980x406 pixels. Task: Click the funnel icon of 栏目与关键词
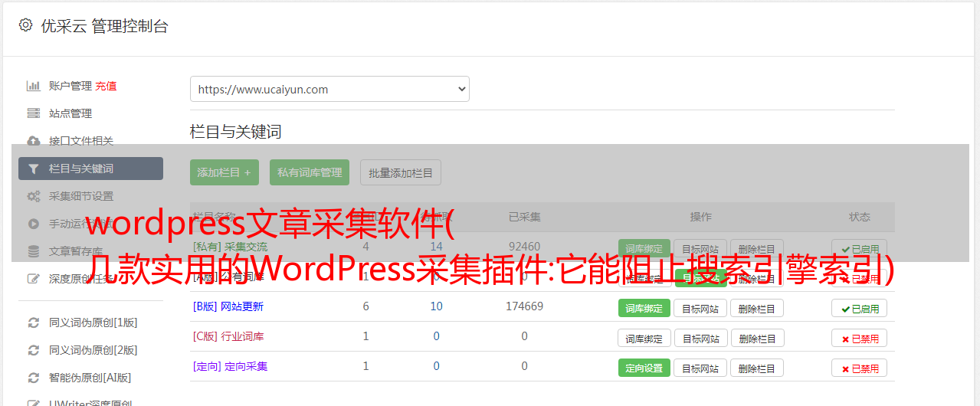[x=33, y=169]
